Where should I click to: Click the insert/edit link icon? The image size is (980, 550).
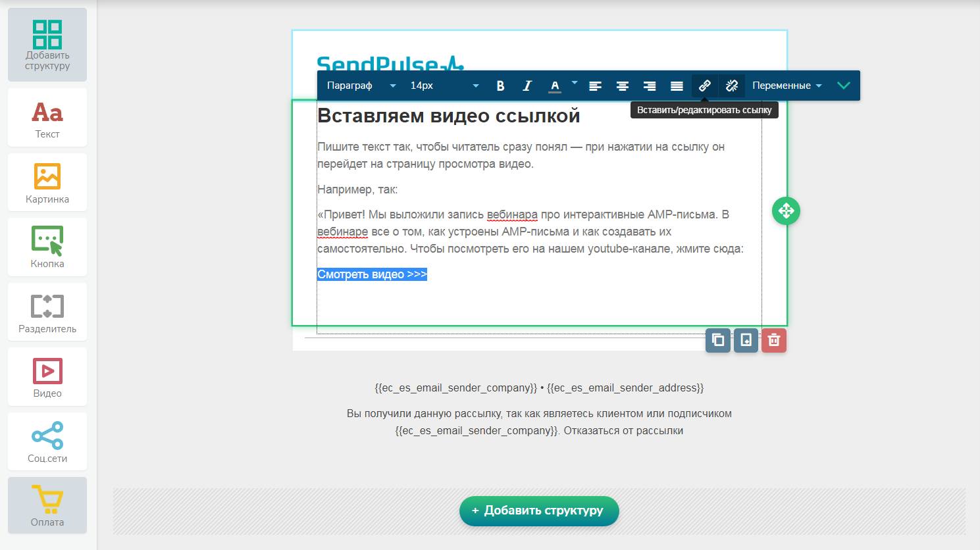point(704,86)
